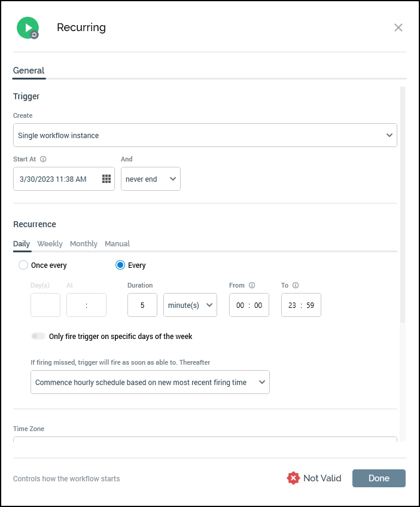
Task: Switch to the Weekly recurrence tab
Action: (x=50, y=243)
